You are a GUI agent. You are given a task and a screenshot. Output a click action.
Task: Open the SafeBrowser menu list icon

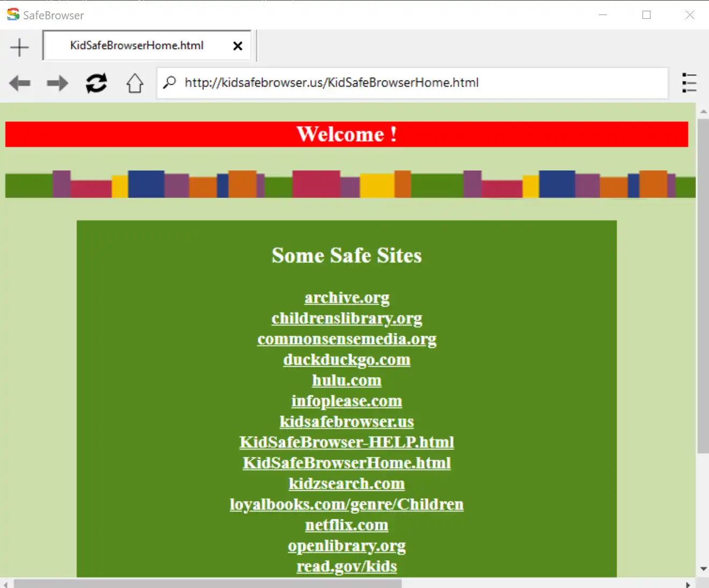689,83
